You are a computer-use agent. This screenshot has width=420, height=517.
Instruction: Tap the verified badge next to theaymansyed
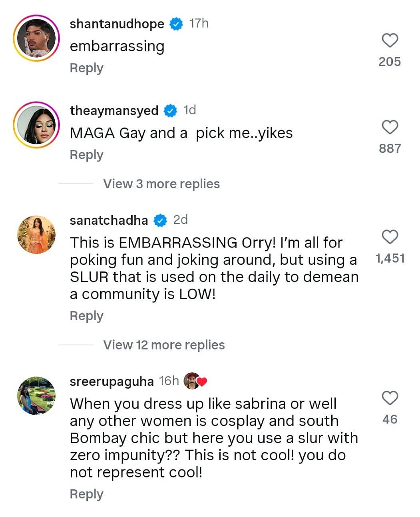[x=170, y=111]
